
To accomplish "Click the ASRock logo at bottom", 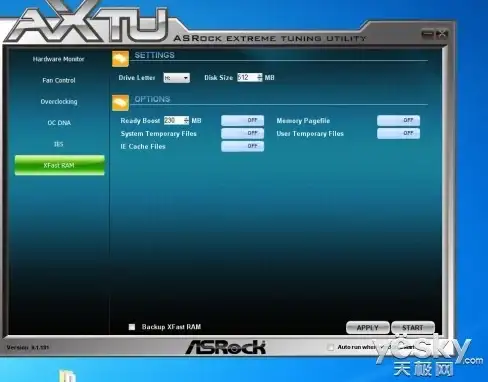I will pos(226,347).
